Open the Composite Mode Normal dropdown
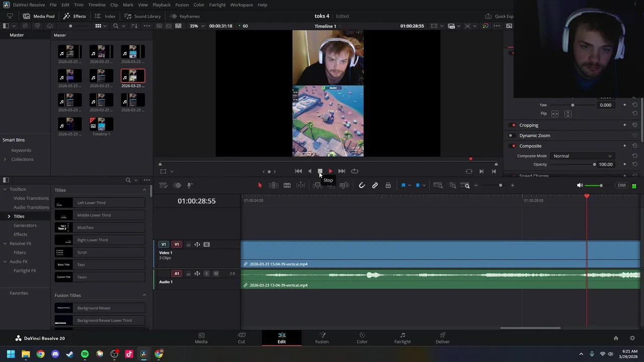 pos(582,156)
